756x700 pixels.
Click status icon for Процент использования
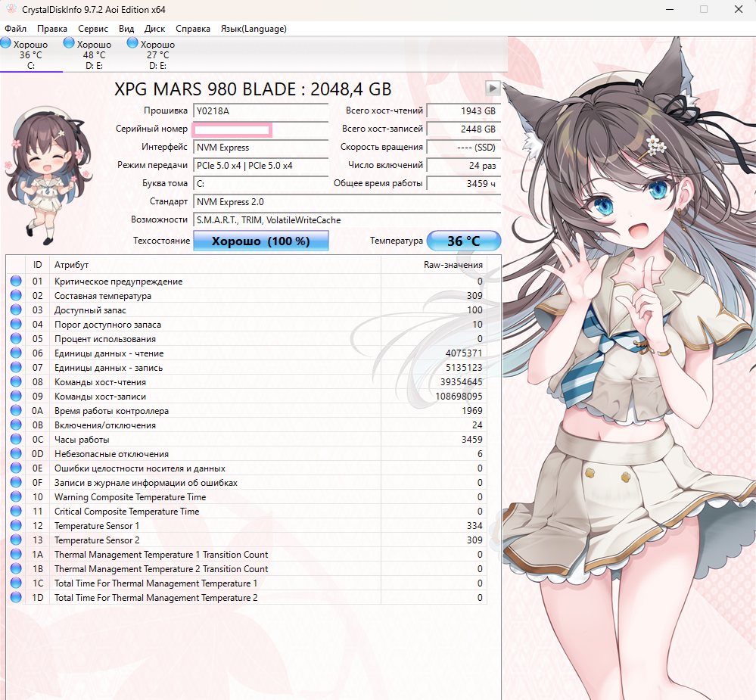coord(16,338)
